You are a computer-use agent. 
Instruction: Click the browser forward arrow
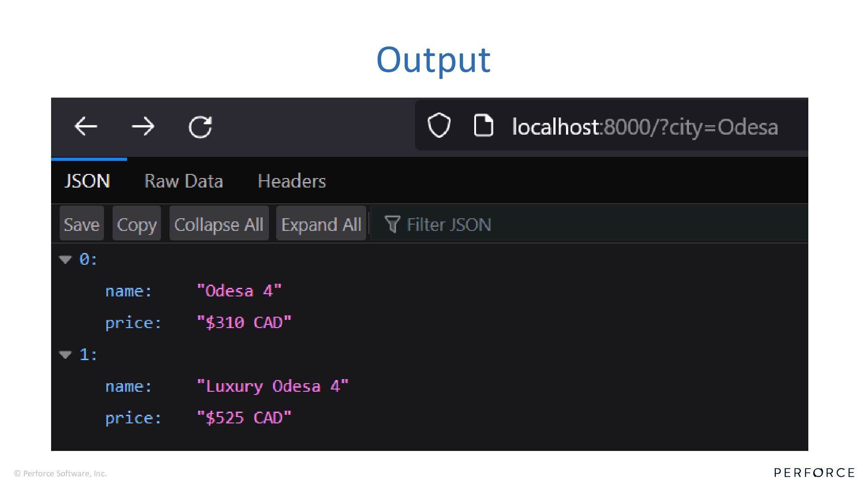coord(143,127)
